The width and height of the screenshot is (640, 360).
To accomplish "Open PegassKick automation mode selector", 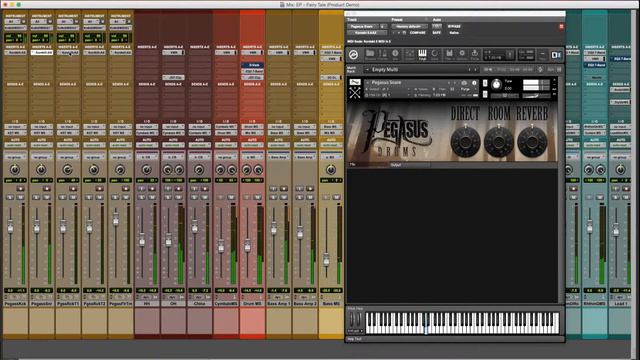I will tap(15, 145).
